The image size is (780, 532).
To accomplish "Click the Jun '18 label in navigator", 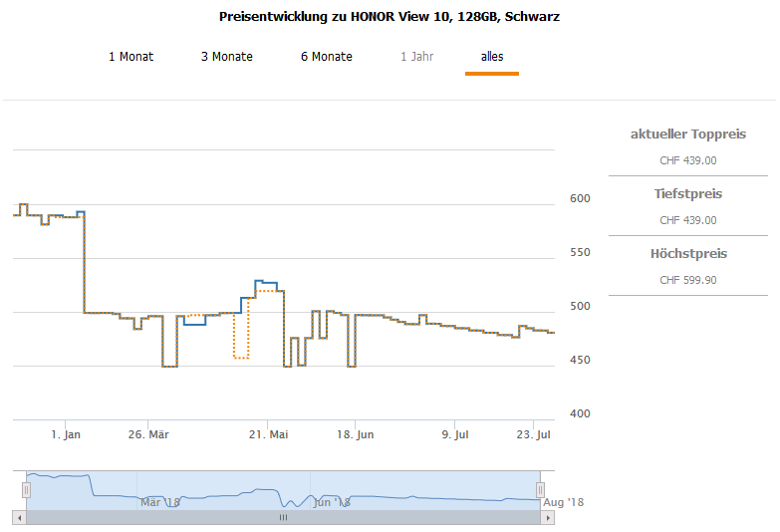I will [332, 502].
